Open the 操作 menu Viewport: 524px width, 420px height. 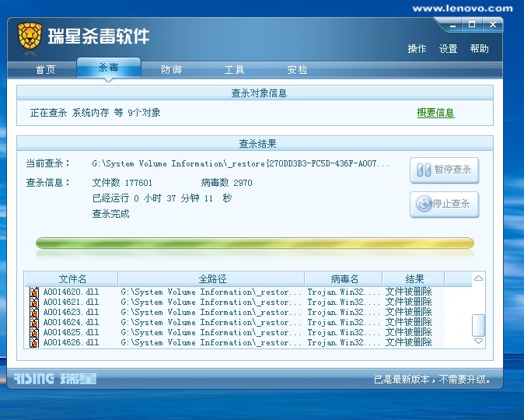pos(417,49)
